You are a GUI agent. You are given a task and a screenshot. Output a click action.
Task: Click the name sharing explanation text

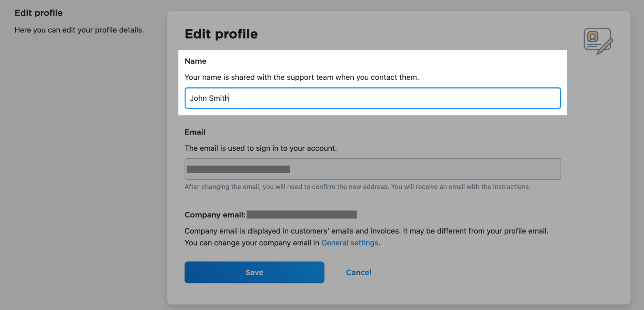(x=301, y=77)
